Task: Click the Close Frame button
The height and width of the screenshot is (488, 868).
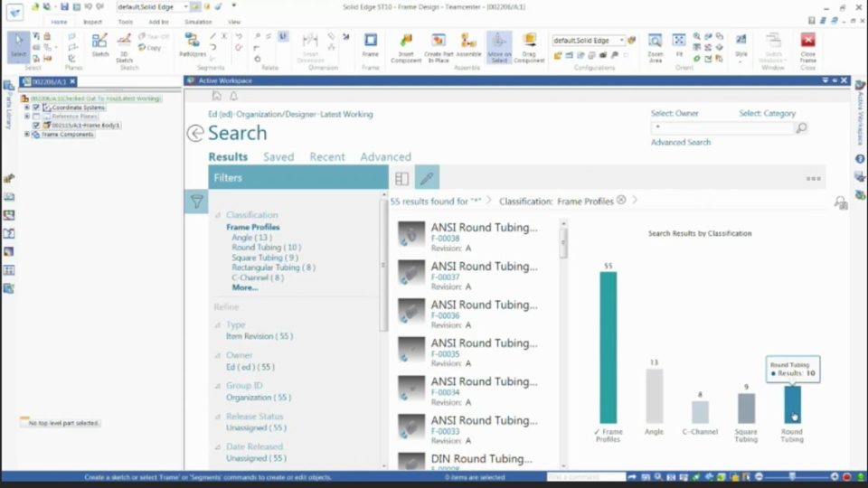Action: point(807,45)
